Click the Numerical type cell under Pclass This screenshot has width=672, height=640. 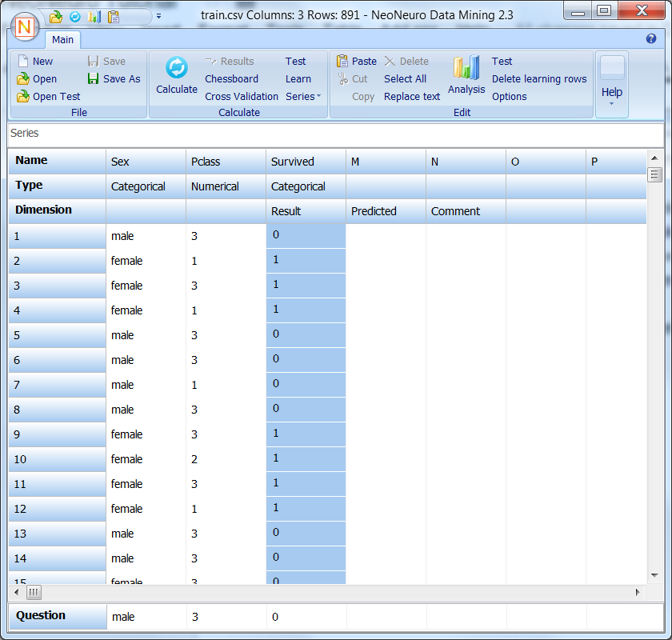[226, 186]
